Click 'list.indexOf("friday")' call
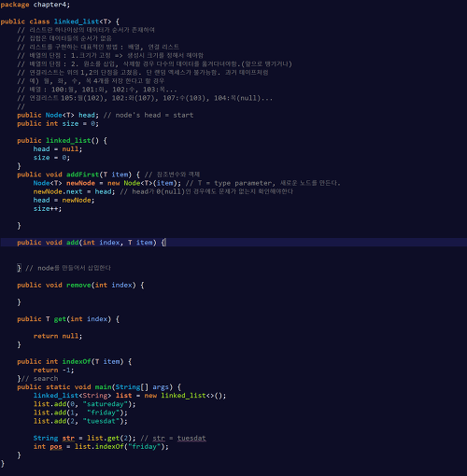467x476 pixels. click(x=120, y=446)
